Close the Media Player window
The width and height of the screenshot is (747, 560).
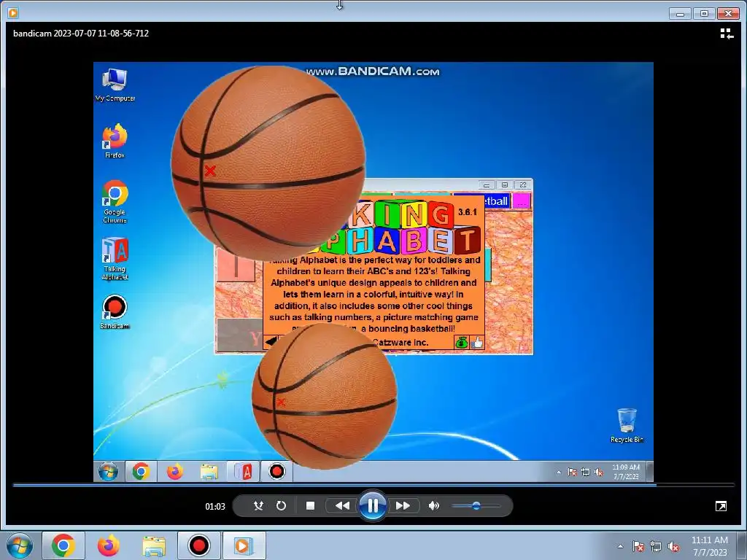coord(728,13)
